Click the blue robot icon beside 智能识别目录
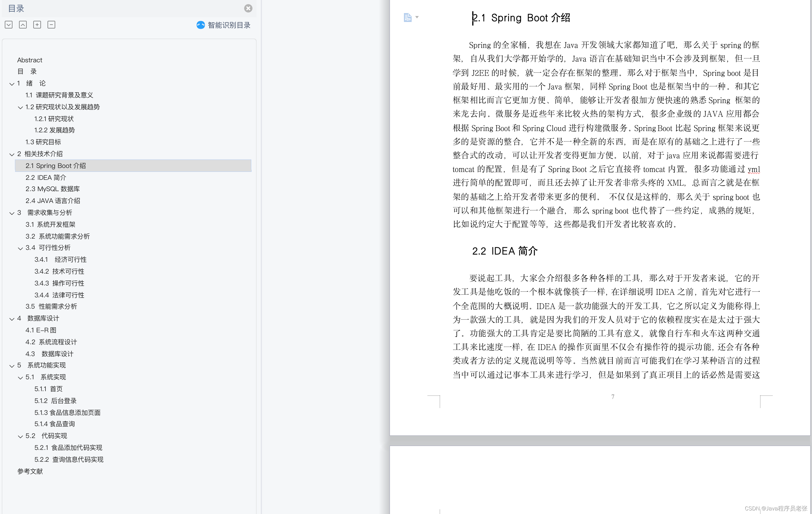The height and width of the screenshot is (514, 812). click(x=200, y=25)
